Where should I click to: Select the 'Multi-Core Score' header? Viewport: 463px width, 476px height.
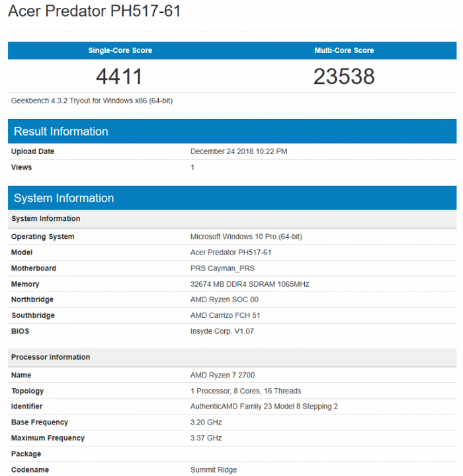(344, 50)
